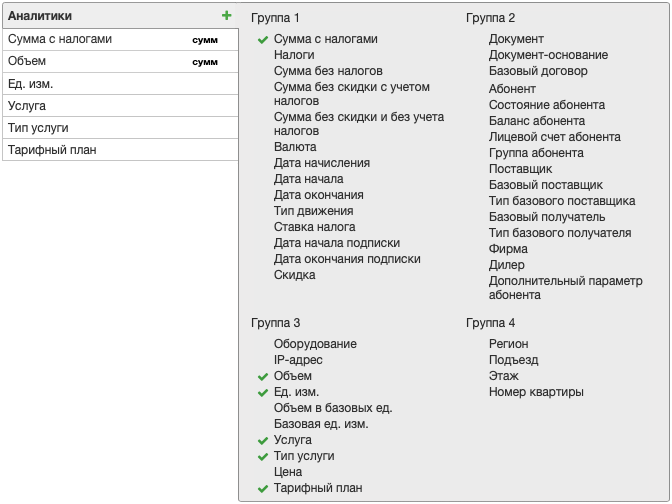The width and height of the screenshot is (672, 504).
Task: Click the checkmark icon beside Ед. изм.
Action: click(x=263, y=393)
